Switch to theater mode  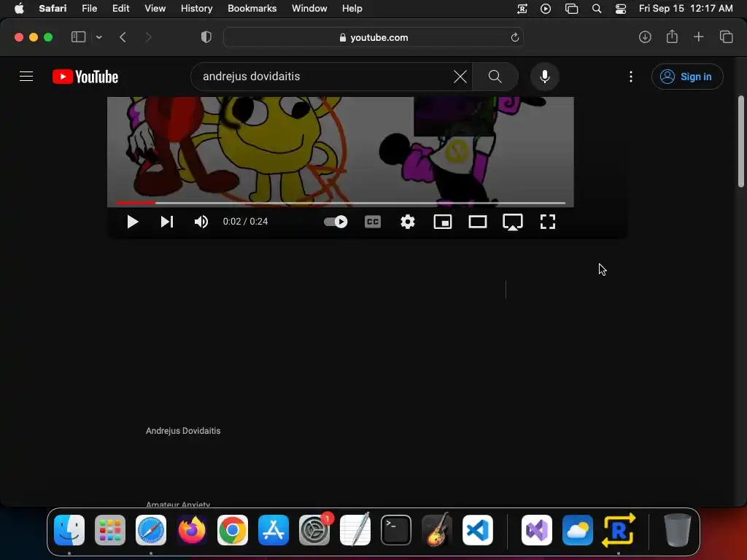point(477,222)
